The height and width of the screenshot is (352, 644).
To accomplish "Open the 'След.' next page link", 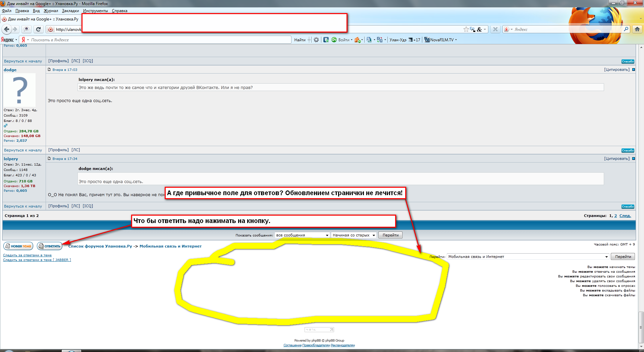I will point(625,216).
